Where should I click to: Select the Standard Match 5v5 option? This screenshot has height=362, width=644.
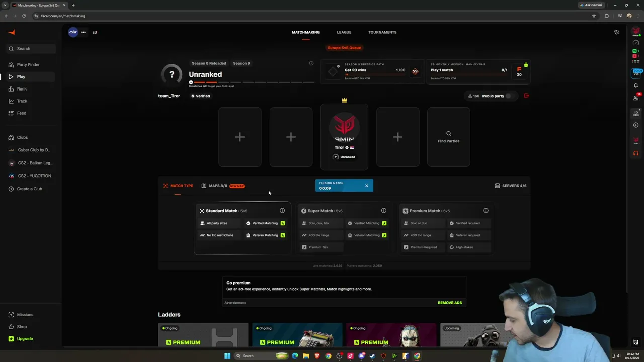coord(243,229)
